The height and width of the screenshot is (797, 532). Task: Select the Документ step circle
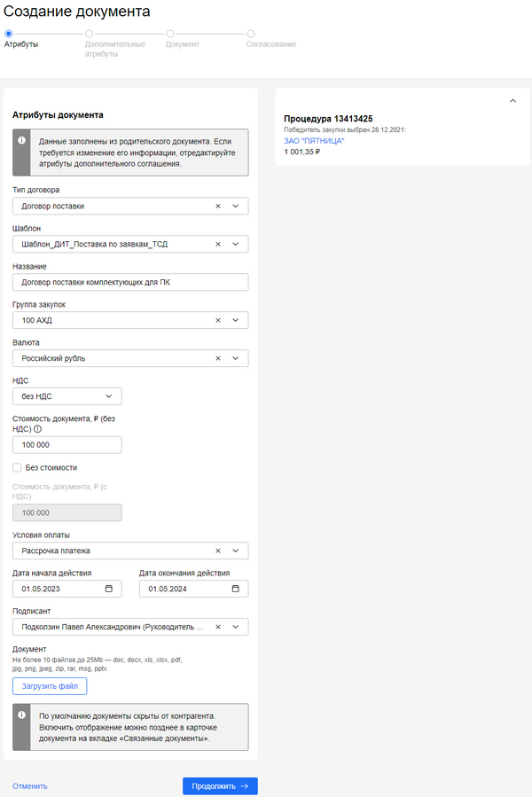[x=169, y=34]
